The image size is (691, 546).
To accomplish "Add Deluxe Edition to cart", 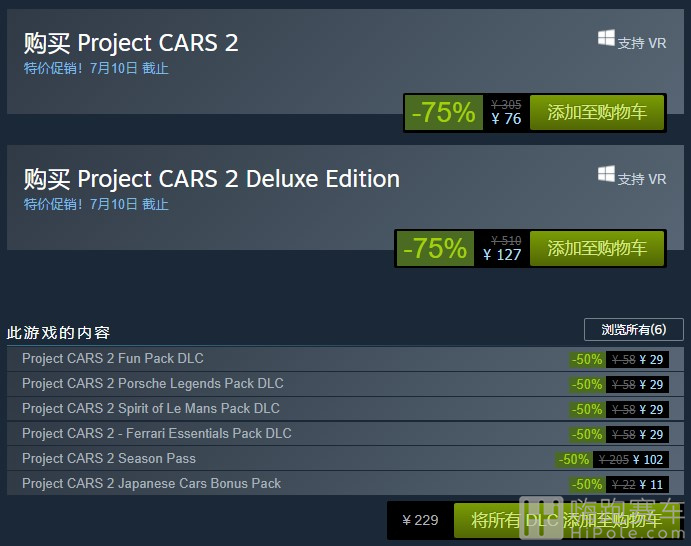I will [x=597, y=248].
